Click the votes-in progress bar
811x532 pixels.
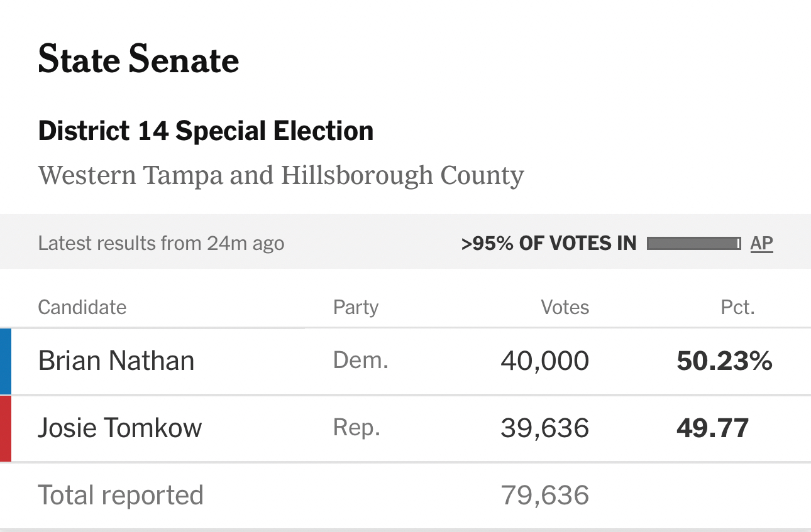click(693, 243)
